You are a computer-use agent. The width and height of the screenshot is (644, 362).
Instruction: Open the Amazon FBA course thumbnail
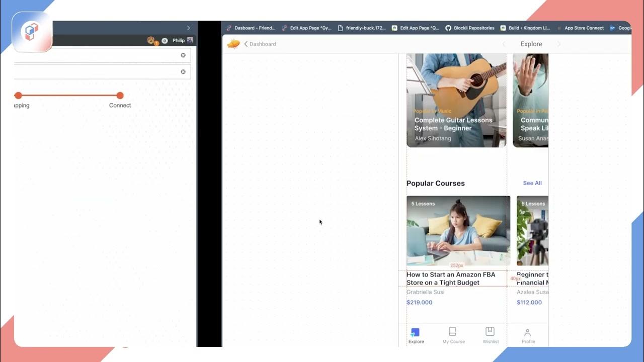pos(458,231)
